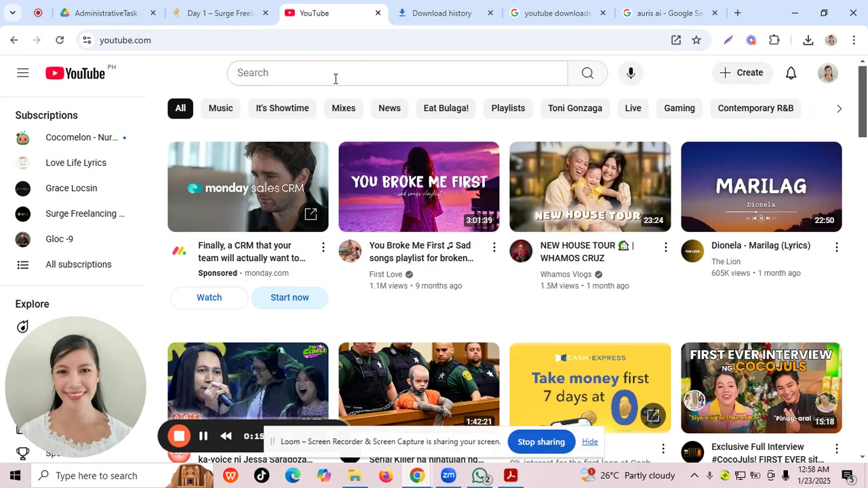Click the Stop sharing button
Screen dimensions: 868x488
click(x=541, y=442)
